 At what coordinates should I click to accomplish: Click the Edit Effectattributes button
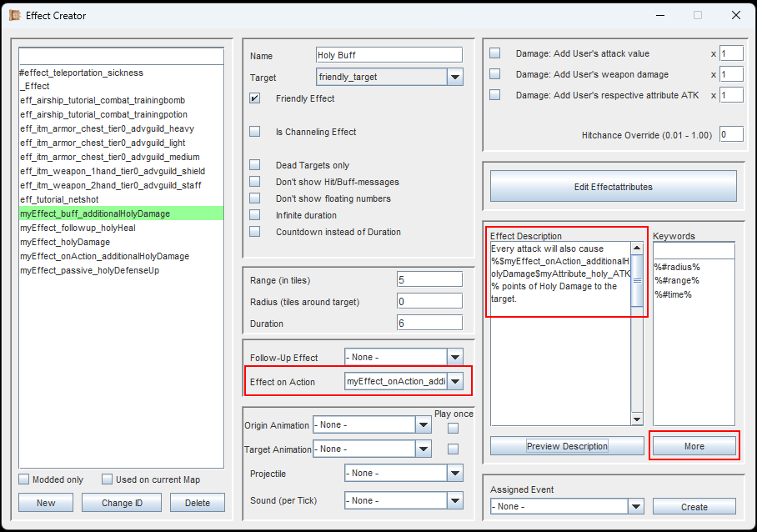(613, 187)
